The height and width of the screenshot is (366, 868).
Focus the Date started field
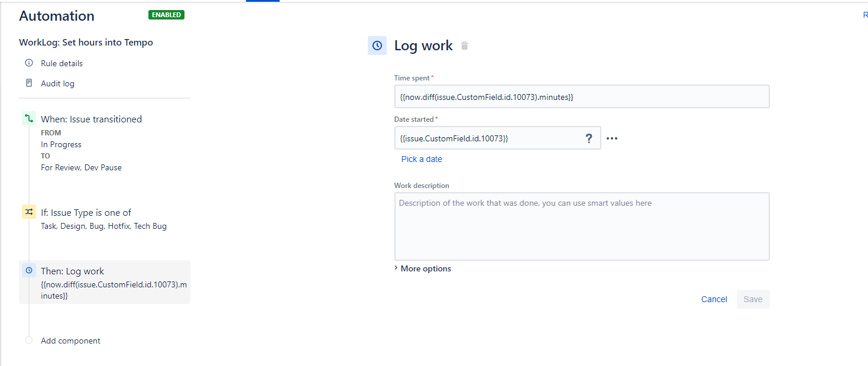point(497,138)
